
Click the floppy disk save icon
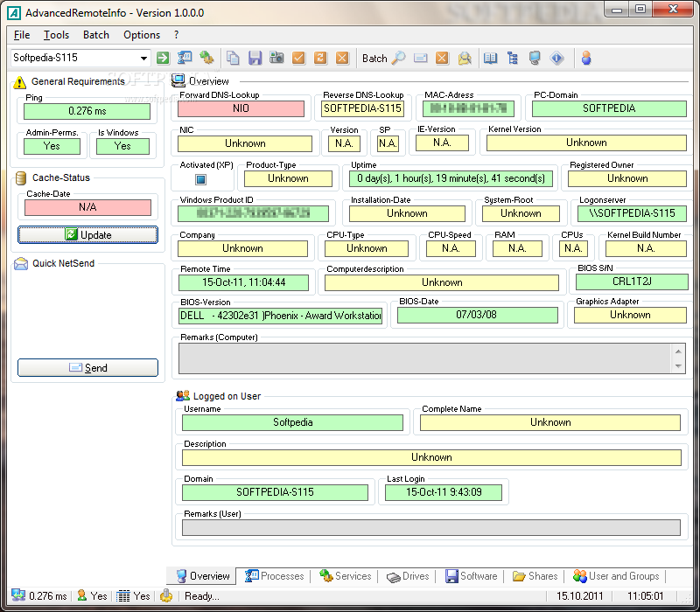255,58
